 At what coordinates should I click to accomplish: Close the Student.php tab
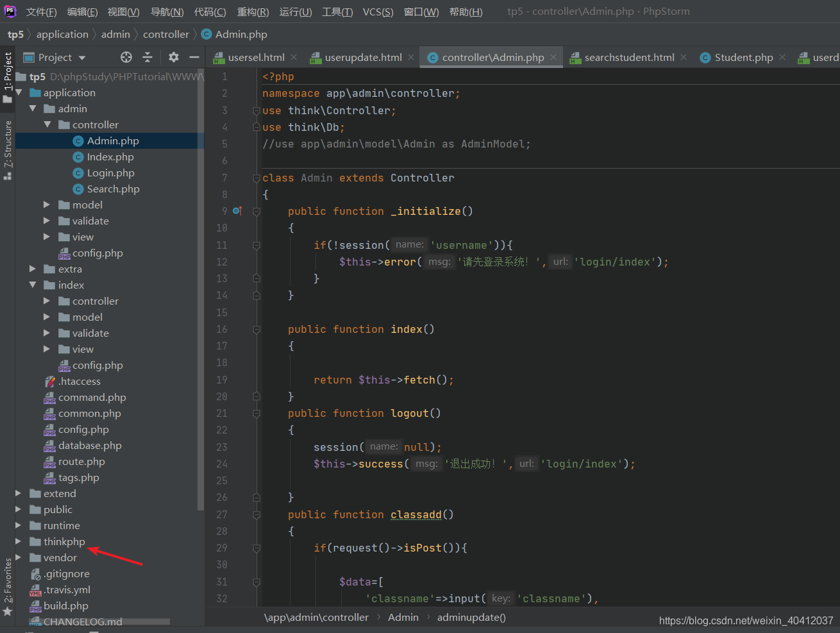coord(782,57)
